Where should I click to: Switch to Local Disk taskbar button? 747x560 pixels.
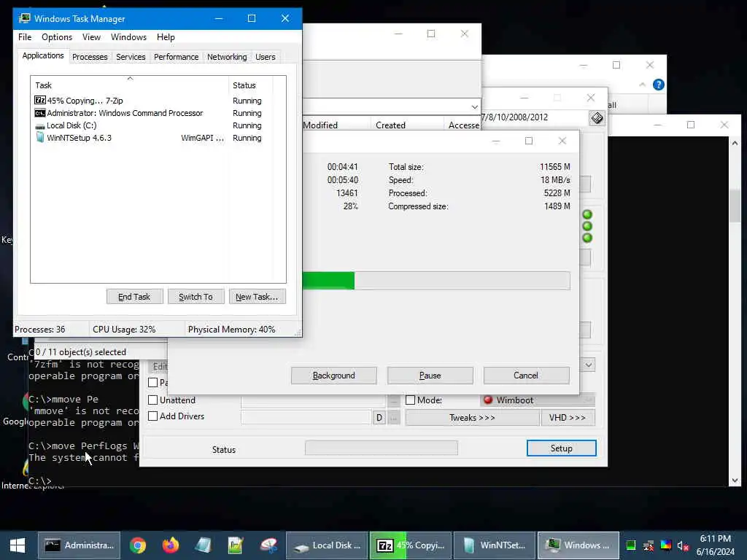coord(327,545)
